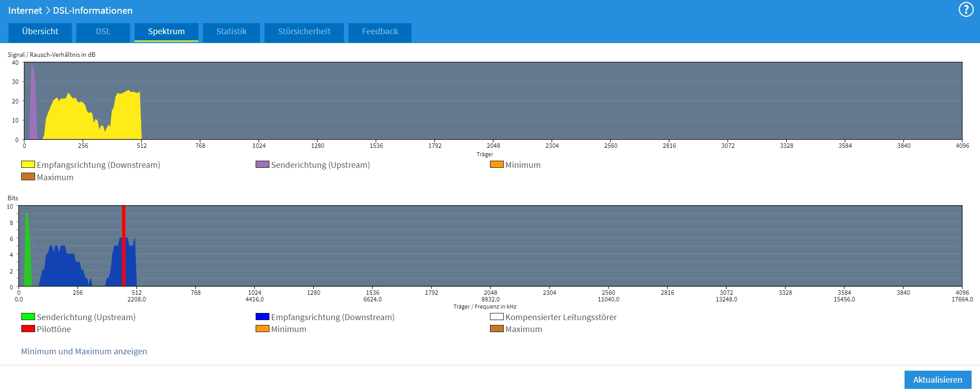
Task: Click the 'Kompensierter Leitungsstörer' legend text
Action: 561,317
